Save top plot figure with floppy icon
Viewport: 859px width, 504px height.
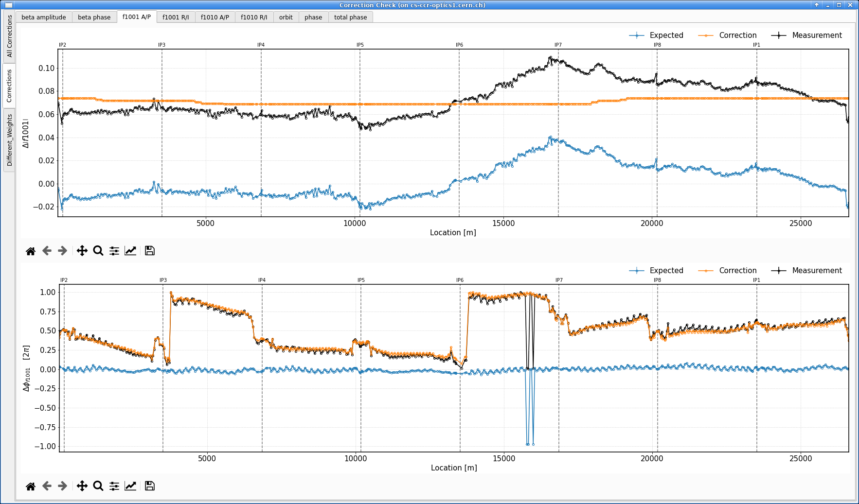coord(150,251)
